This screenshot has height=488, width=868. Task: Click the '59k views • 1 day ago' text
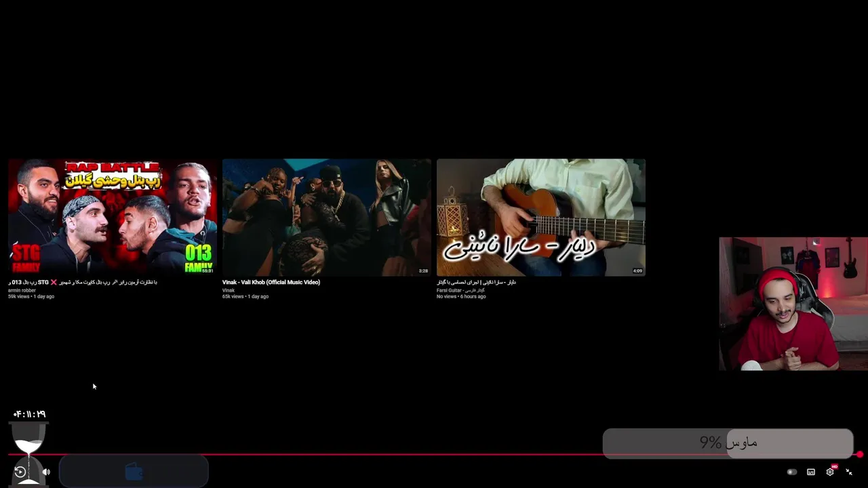click(31, 296)
